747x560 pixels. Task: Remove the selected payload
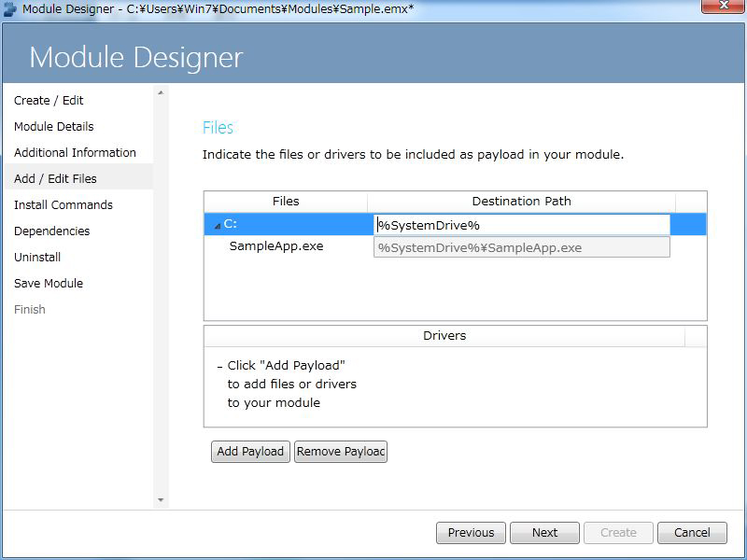click(342, 451)
